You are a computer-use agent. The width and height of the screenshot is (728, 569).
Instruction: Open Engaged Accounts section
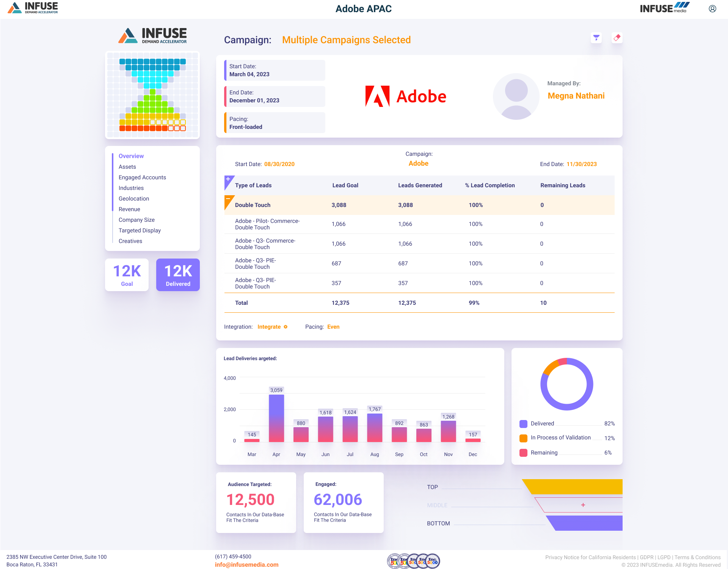pyautogui.click(x=142, y=177)
